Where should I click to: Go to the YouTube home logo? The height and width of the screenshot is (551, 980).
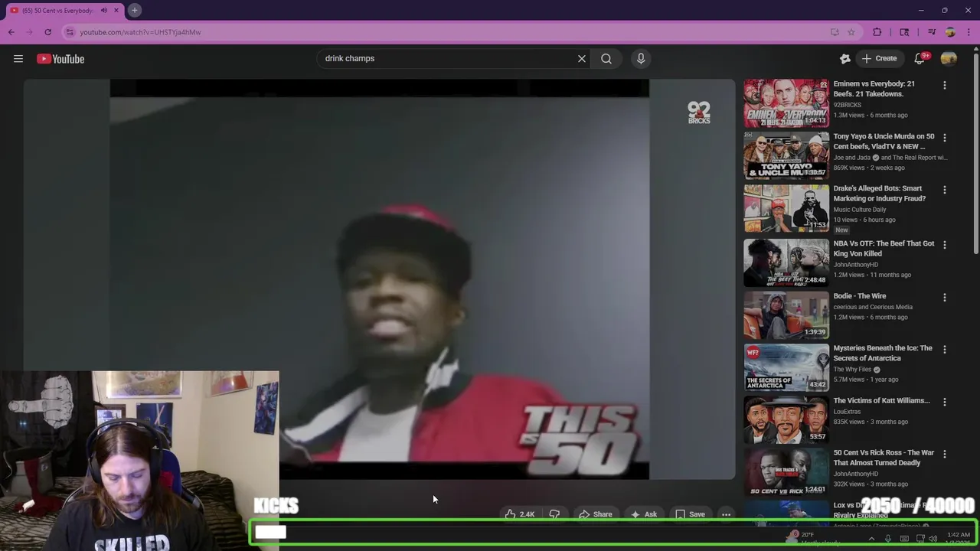60,59
